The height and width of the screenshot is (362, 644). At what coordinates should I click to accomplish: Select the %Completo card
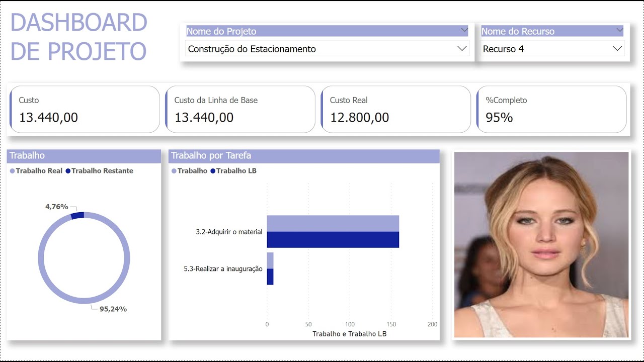click(551, 109)
